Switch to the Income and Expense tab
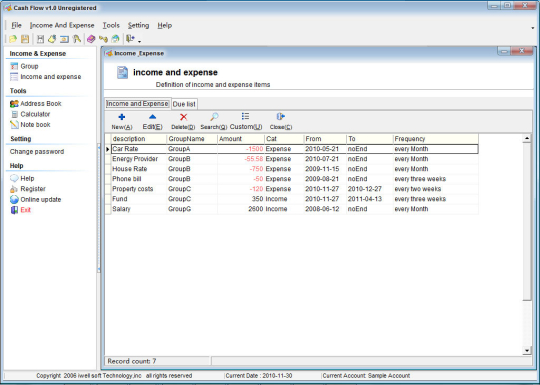The width and height of the screenshot is (540, 385). [x=137, y=104]
